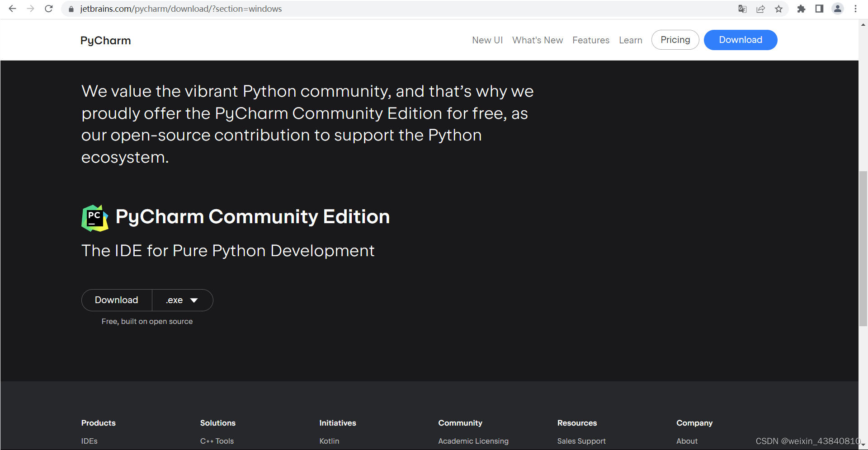The height and width of the screenshot is (450, 868).
Task: Open the browser extensions puzzle icon
Action: click(801, 9)
